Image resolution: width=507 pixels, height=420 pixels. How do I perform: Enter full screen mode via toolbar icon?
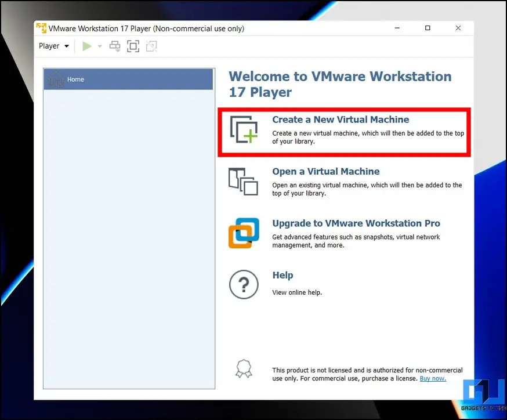[133, 46]
